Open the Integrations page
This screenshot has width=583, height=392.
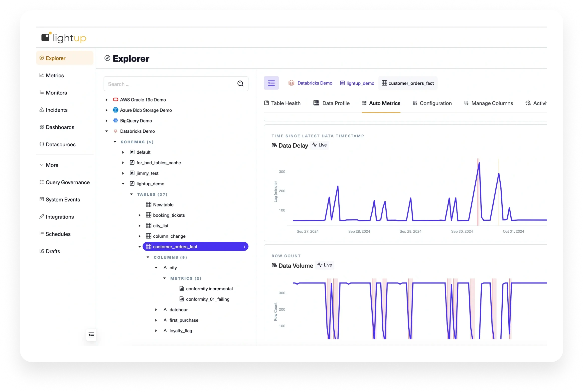(60, 217)
